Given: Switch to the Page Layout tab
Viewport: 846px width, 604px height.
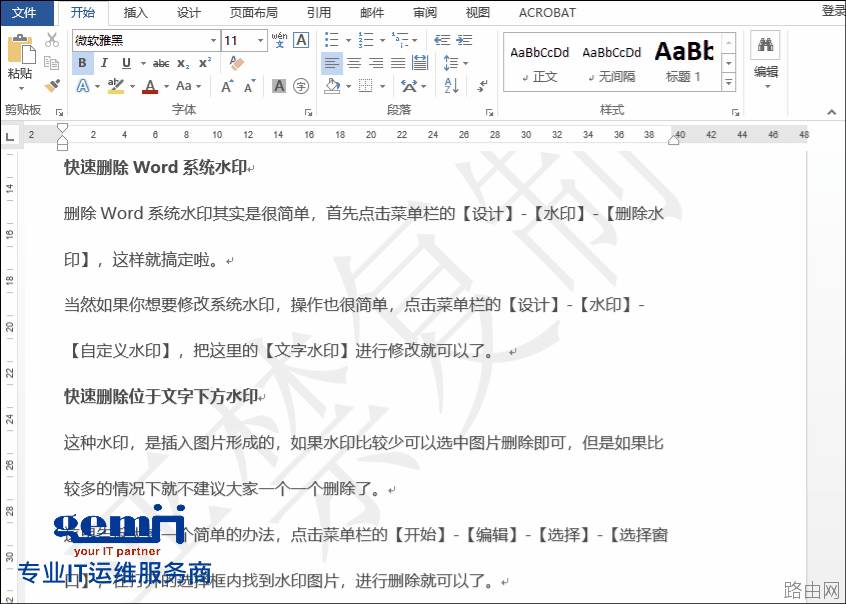Looking at the screenshot, I should (254, 12).
